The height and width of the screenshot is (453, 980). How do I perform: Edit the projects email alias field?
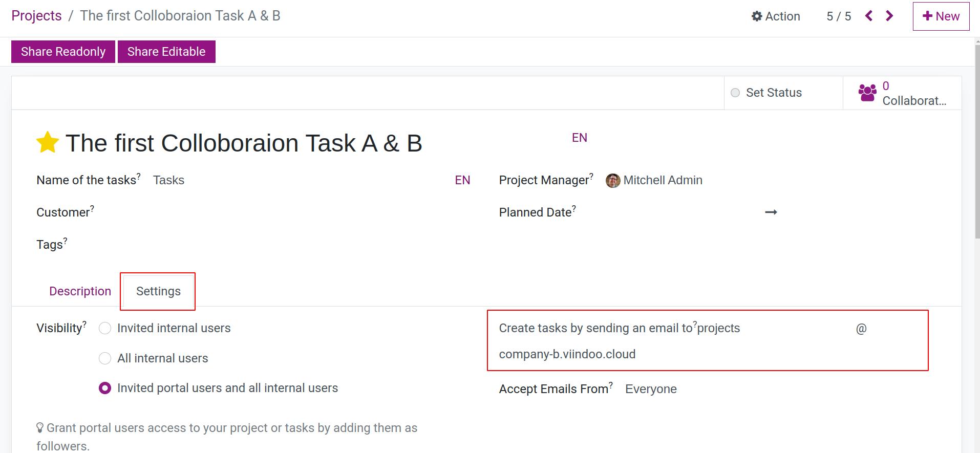point(773,328)
